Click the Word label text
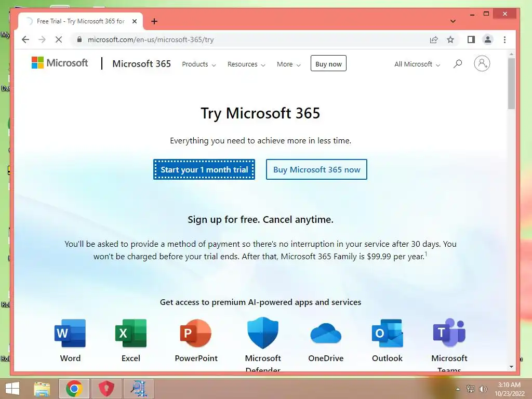Screen dimensions: 532x399 click(70, 358)
